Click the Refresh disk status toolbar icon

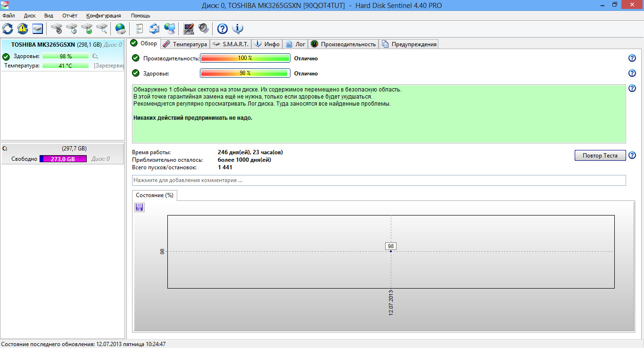pos(8,29)
